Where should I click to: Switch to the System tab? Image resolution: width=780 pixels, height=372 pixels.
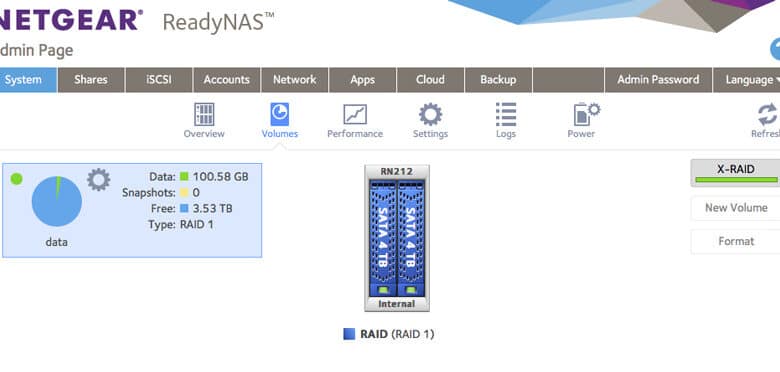point(27,80)
